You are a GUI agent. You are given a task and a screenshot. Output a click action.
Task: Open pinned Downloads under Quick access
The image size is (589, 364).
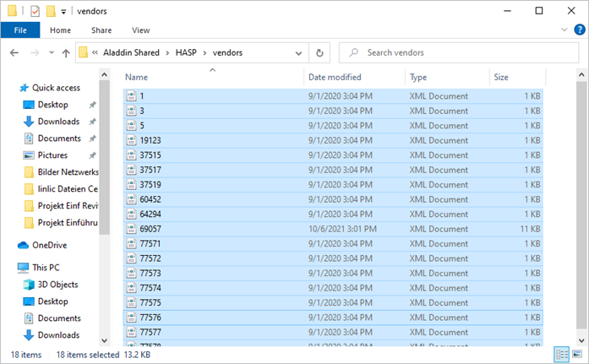[x=58, y=122]
